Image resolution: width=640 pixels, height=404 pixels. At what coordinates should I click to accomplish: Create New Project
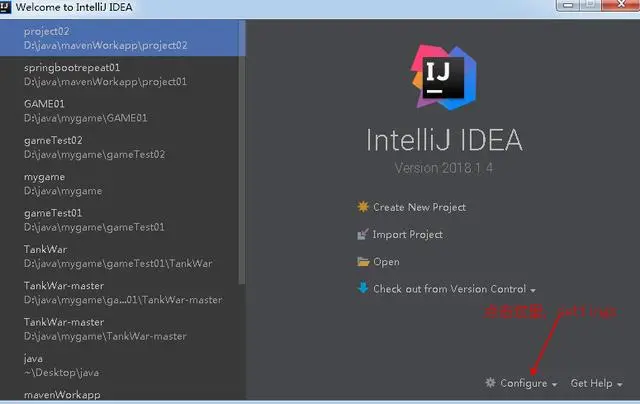(419, 207)
